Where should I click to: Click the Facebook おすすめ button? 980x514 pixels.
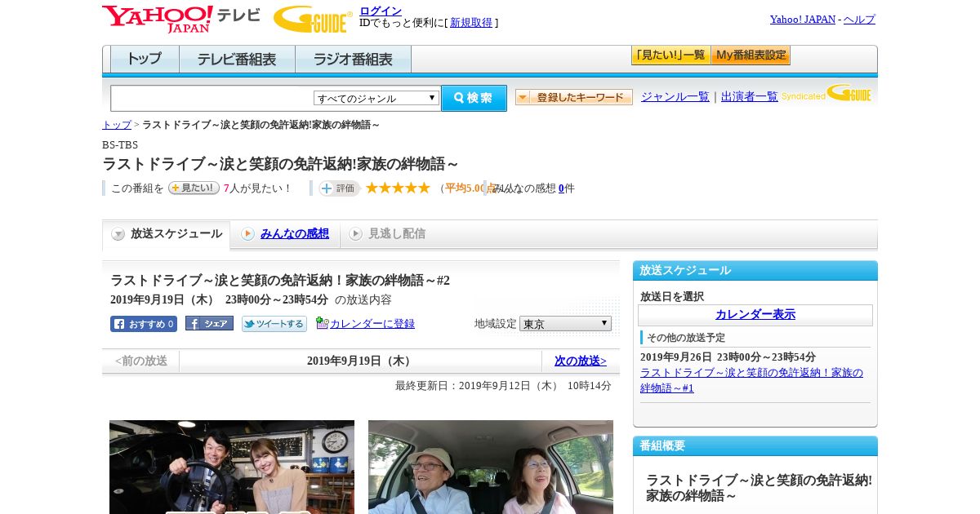[144, 324]
